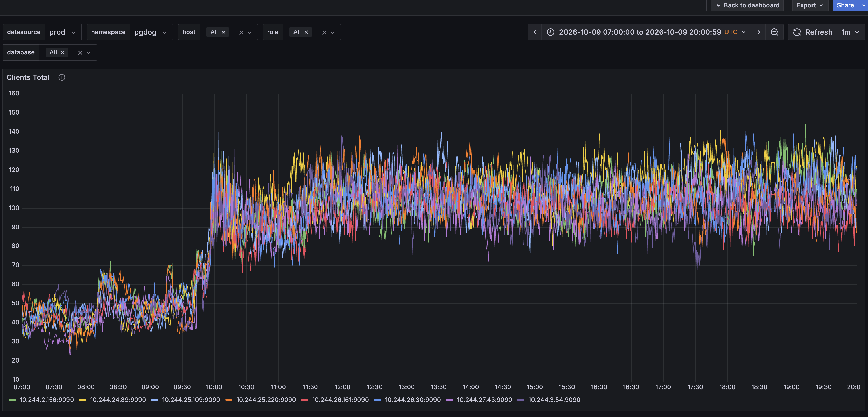Viewport: 868px width, 417px height.
Task: Clear the database filter value
Action: (80, 53)
